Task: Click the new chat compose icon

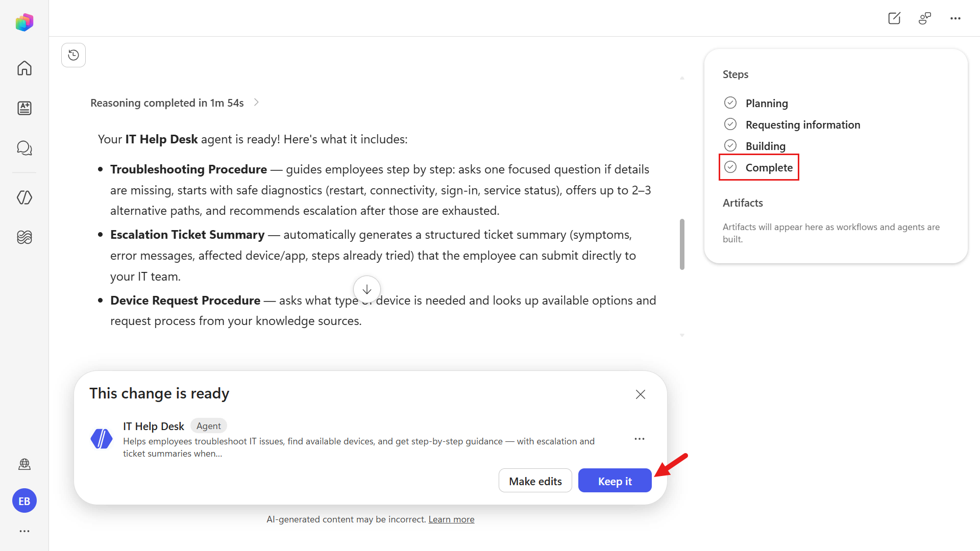Action: coord(894,18)
